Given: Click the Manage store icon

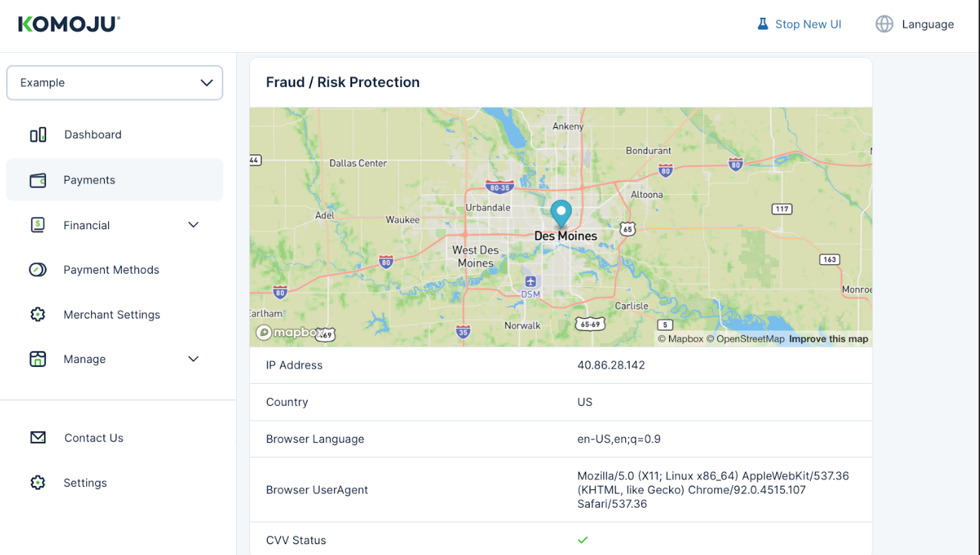Looking at the screenshot, I should pos(38,359).
